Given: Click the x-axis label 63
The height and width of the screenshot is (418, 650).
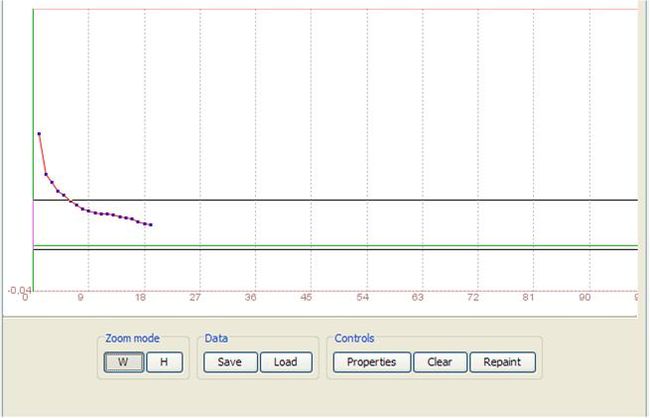Looking at the screenshot, I should (x=418, y=297).
